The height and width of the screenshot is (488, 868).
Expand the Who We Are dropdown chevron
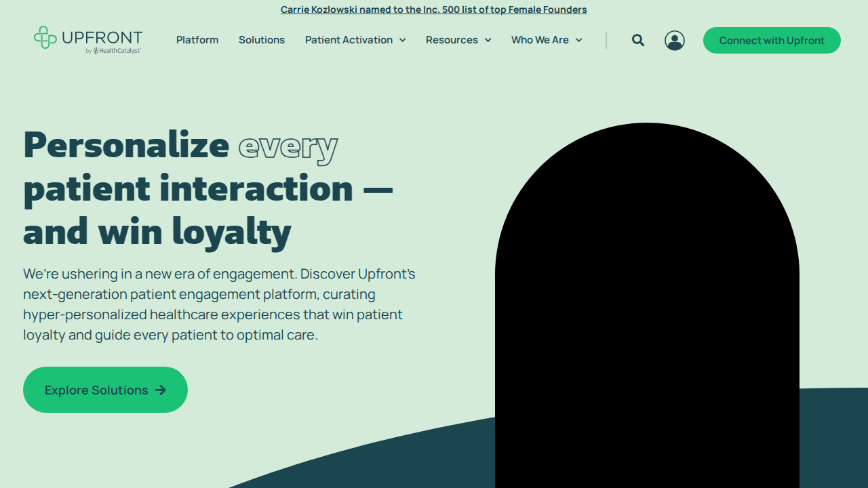pos(578,40)
